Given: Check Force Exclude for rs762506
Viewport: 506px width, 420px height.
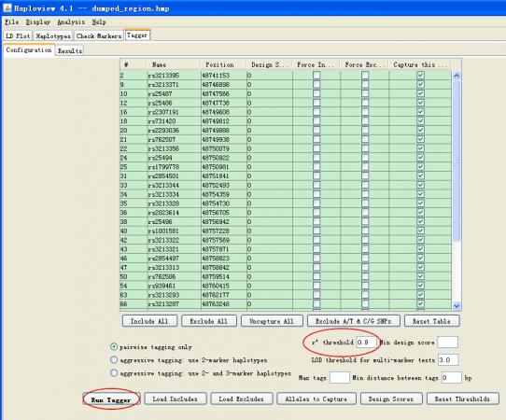Looking at the screenshot, I should click(365, 276).
